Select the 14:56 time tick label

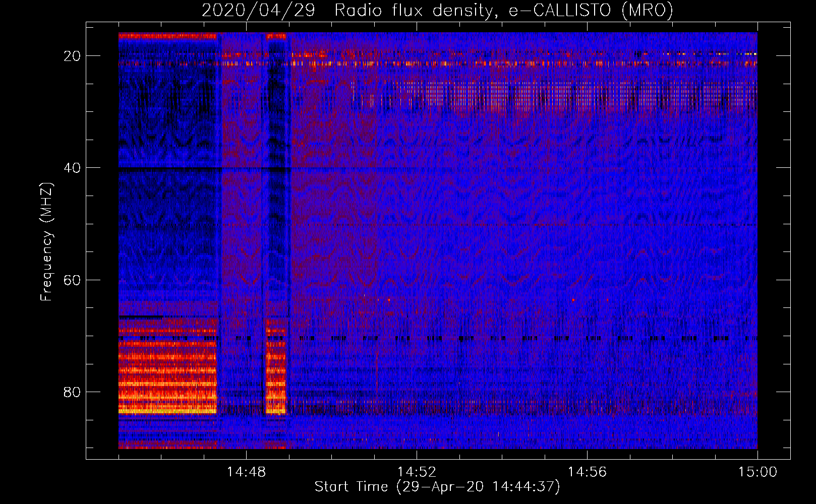(x=587, y=472)
